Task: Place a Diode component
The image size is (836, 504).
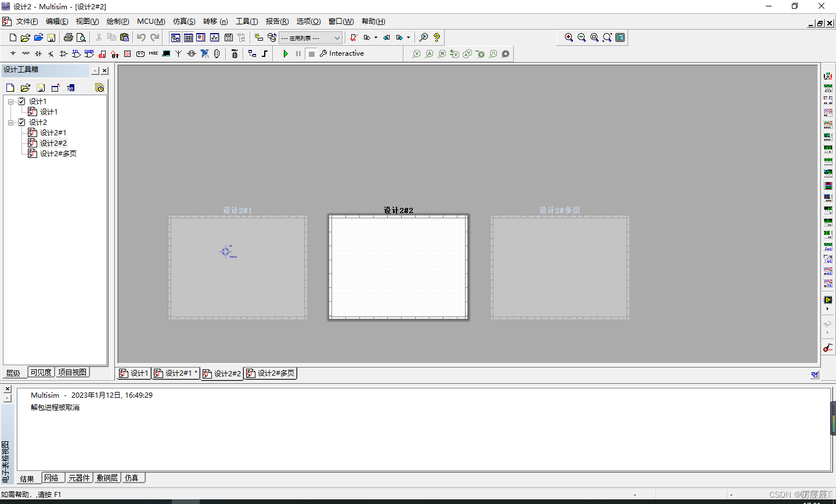Action: pos(38,53)
